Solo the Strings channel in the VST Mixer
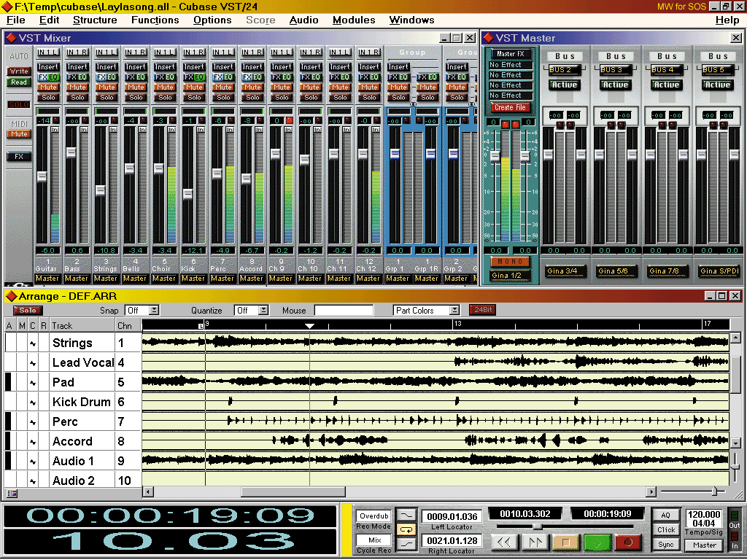 (106, 96)
